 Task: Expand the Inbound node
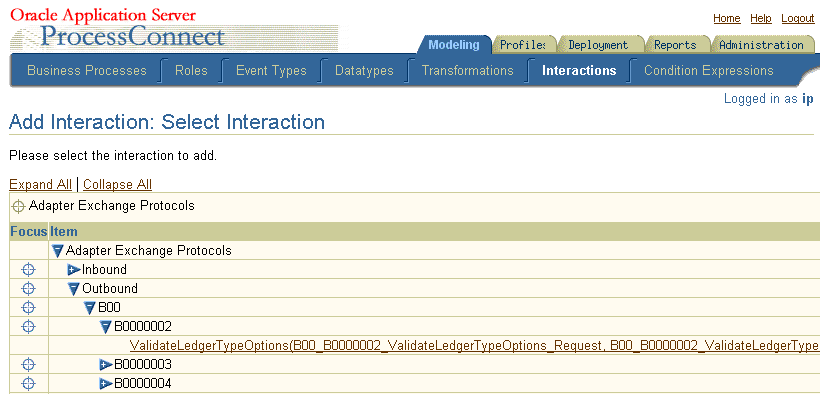pyautogui.click(x=74, y=270)
